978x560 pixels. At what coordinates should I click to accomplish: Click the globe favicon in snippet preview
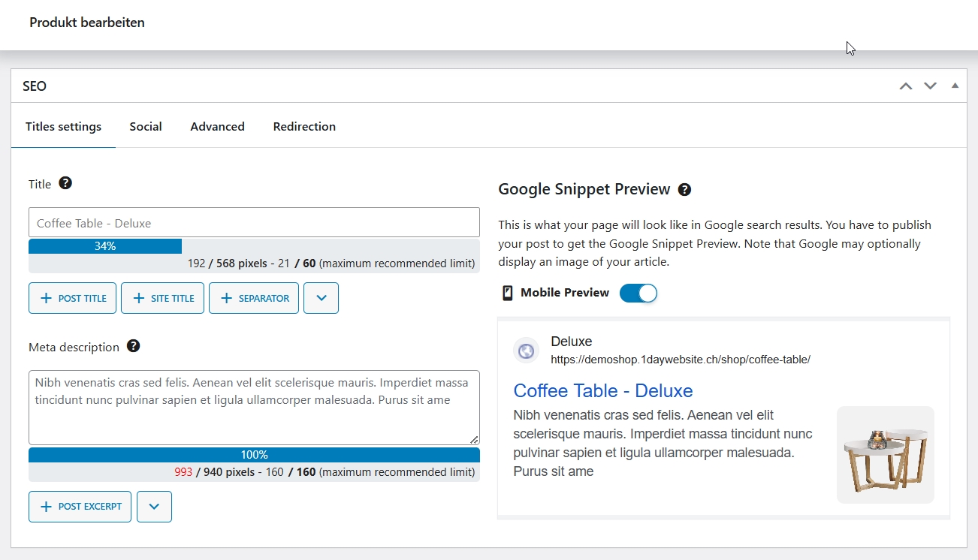click(x=526, y=351)
